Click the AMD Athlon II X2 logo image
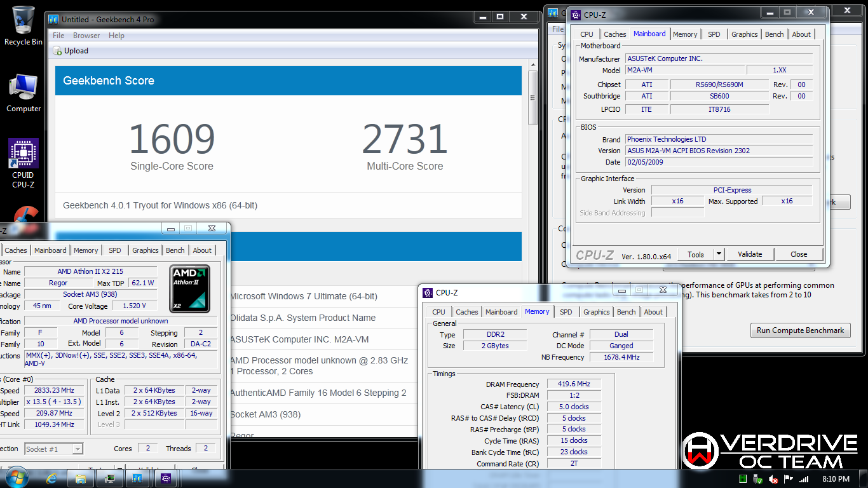Viewport: 868px width, 488px height. (x=191, y=289)
